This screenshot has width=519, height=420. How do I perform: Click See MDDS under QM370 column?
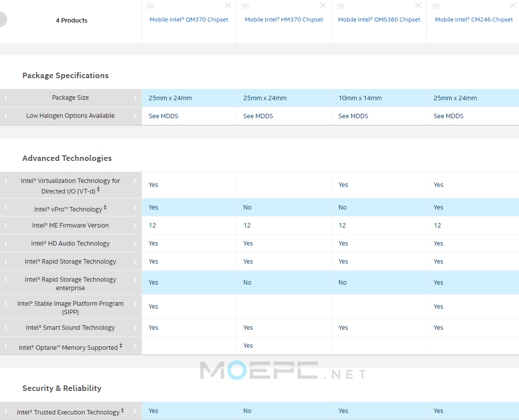coord(163,116)
